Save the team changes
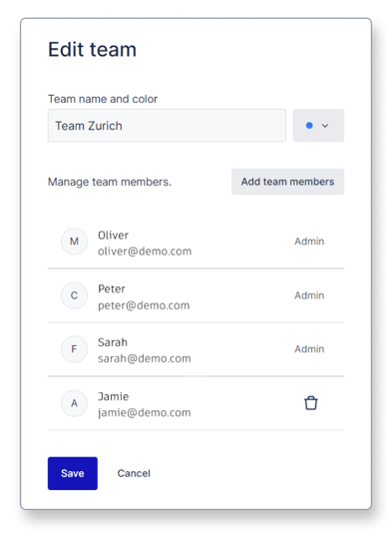Screen dimensions: 392x537 point(73,473)
